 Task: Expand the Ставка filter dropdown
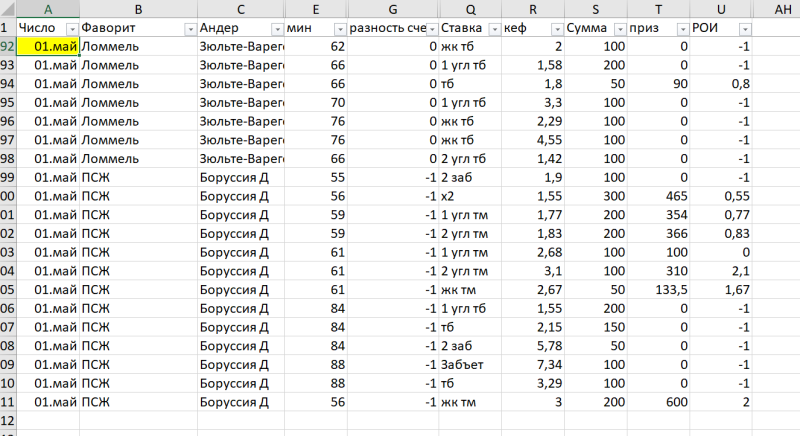click(x=492, y=29)
